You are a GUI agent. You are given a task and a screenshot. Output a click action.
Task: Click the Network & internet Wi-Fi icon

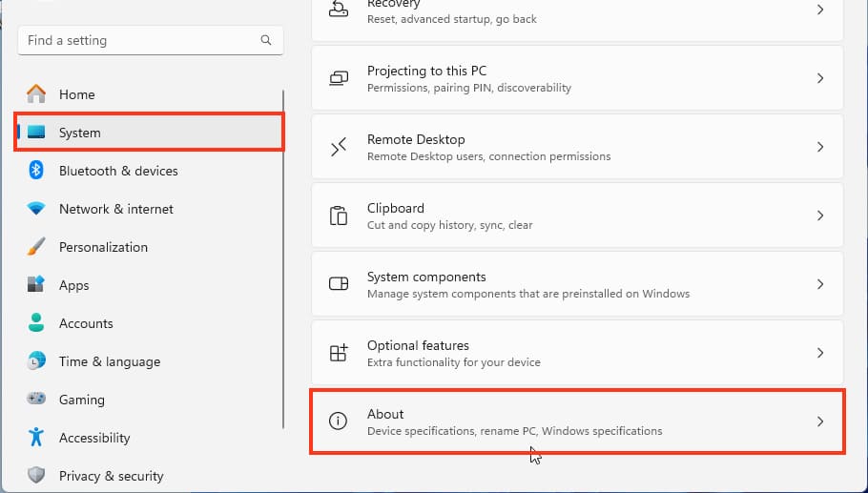point(36,209)
